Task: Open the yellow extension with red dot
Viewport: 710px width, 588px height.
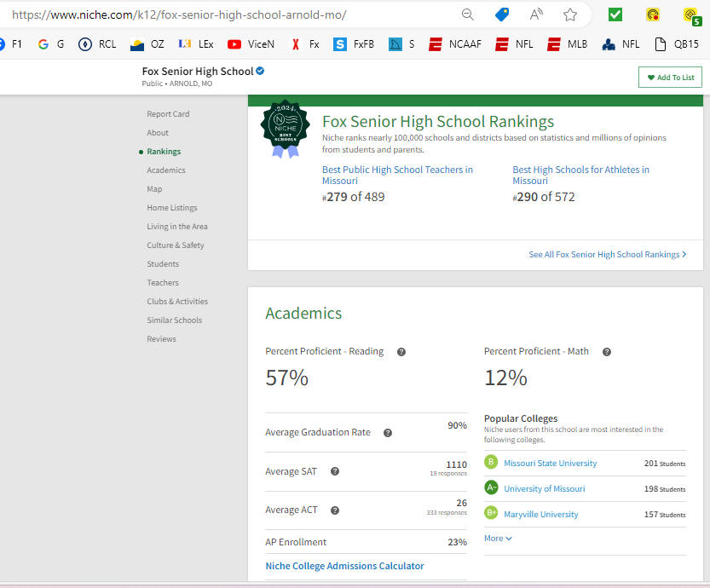Action: point(653,14)
